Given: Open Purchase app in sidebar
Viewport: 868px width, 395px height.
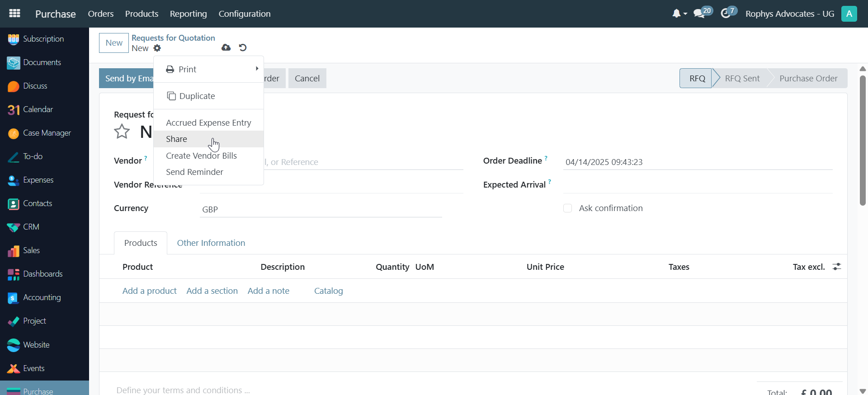Looking at the screenshot, I should 44,389.
